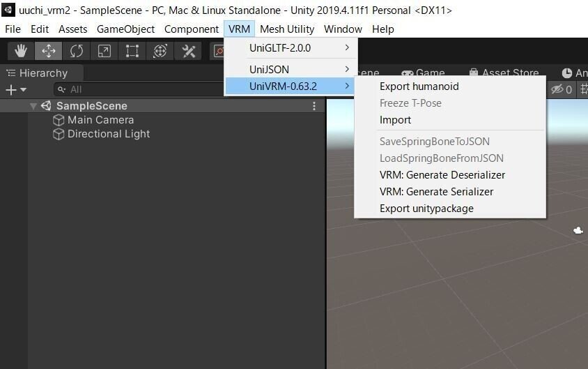Open the Hierarchy create plus dropdown
588x369 pixels.
(16, 90)
